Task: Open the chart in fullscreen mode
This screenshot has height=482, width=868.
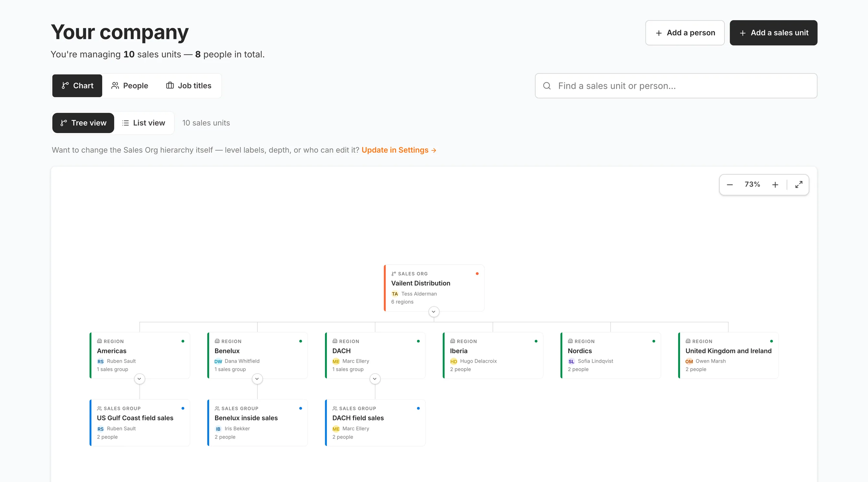Action: pyautogui.click(x=798, y=185)
